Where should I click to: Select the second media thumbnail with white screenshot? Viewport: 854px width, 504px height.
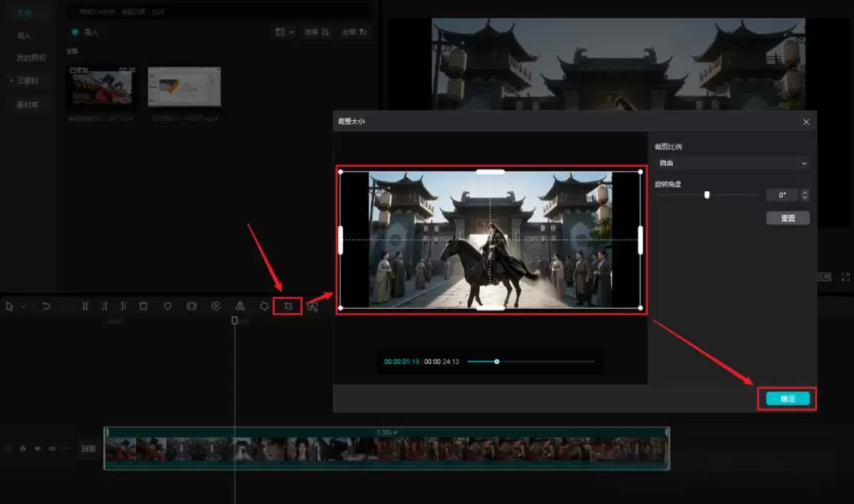184,87
